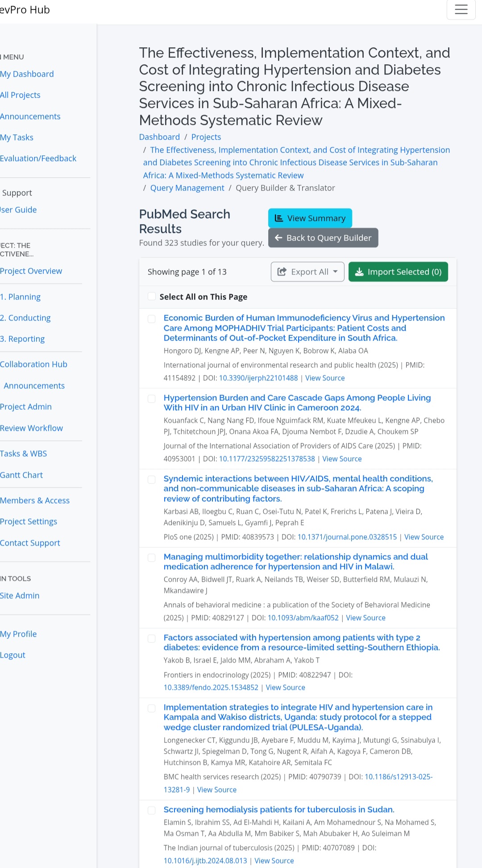Select the Malawi multimorbidity study checkbox
This screenshot has height=868, width=482.
(x=152, y=558)
